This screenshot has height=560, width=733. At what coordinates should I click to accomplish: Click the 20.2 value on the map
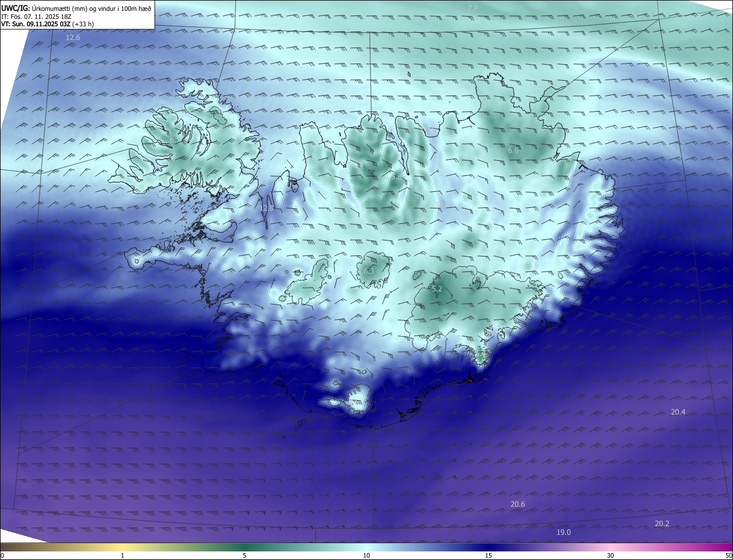[662, 524]
